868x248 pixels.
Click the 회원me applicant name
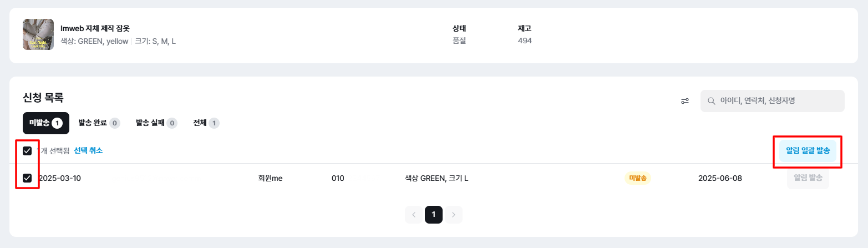271,178
